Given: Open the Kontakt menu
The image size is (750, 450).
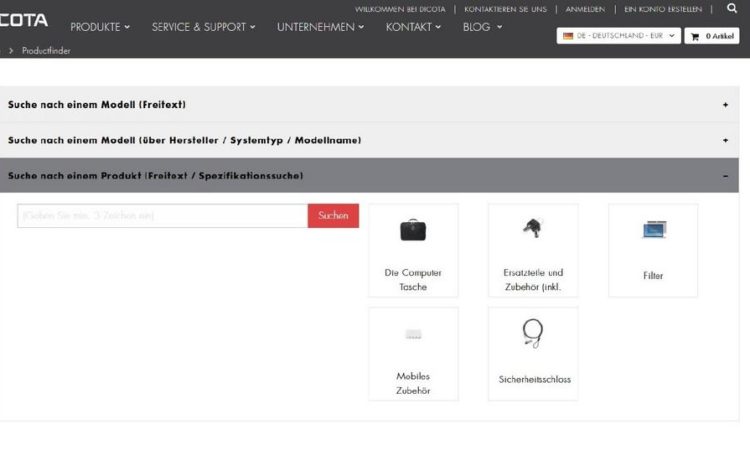Looking at the screenshot, I should [x=413, y=27].
